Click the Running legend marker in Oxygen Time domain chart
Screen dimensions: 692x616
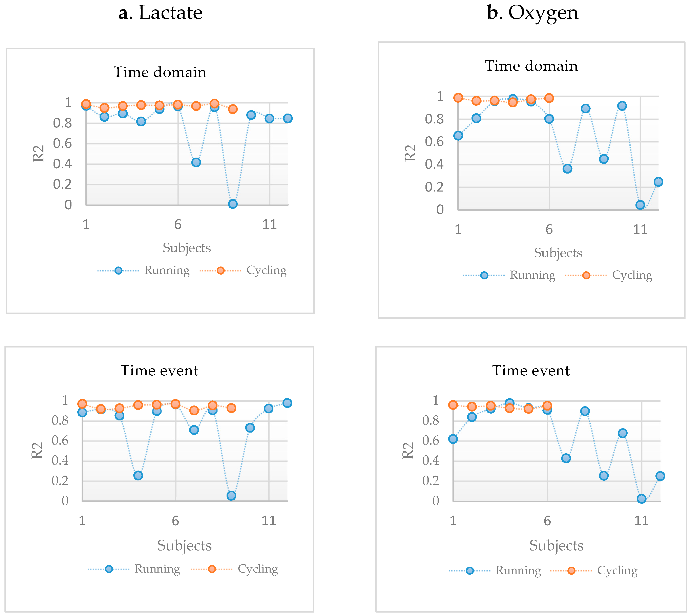(x=484, y=275)
